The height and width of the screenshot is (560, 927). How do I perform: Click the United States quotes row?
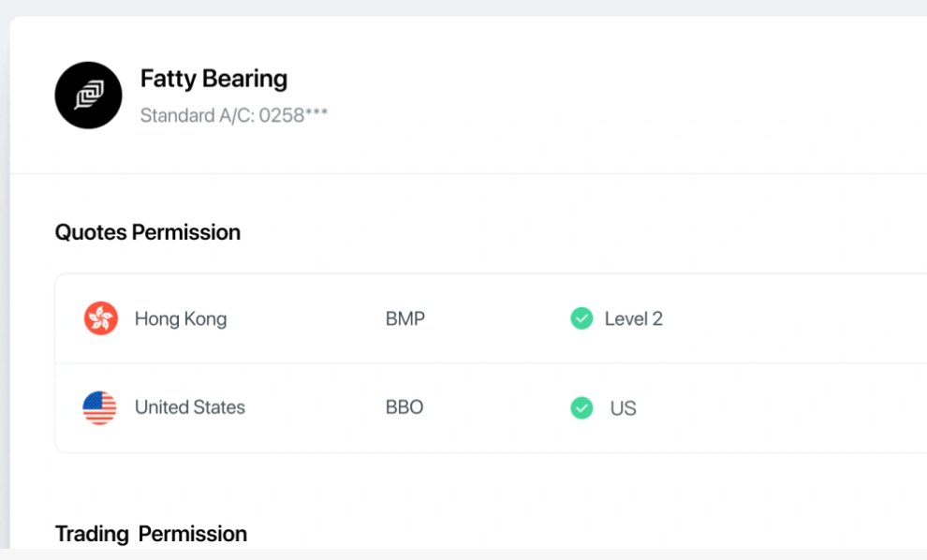pyautogui.click(x=491, y=407)
